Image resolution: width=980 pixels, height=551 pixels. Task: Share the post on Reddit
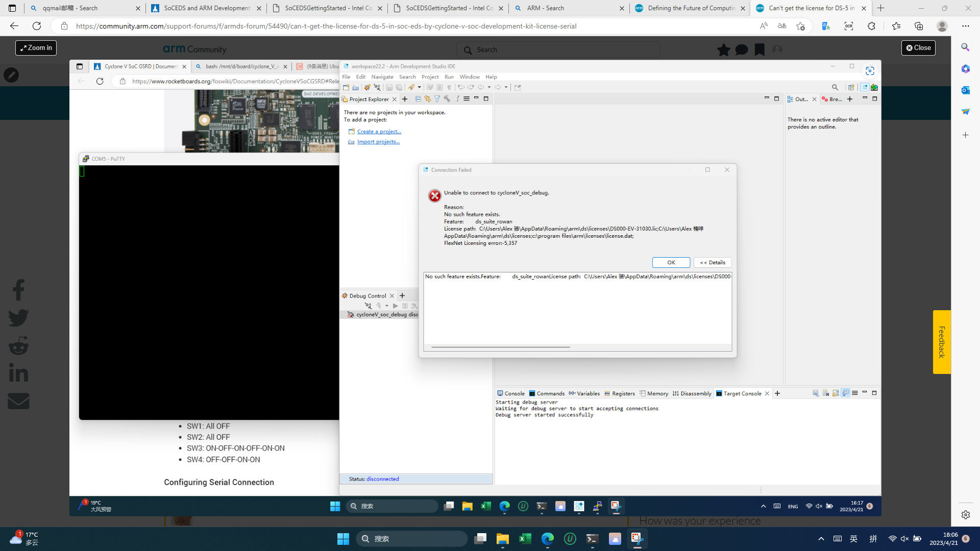pyautogui.click(x=18, y=346)
